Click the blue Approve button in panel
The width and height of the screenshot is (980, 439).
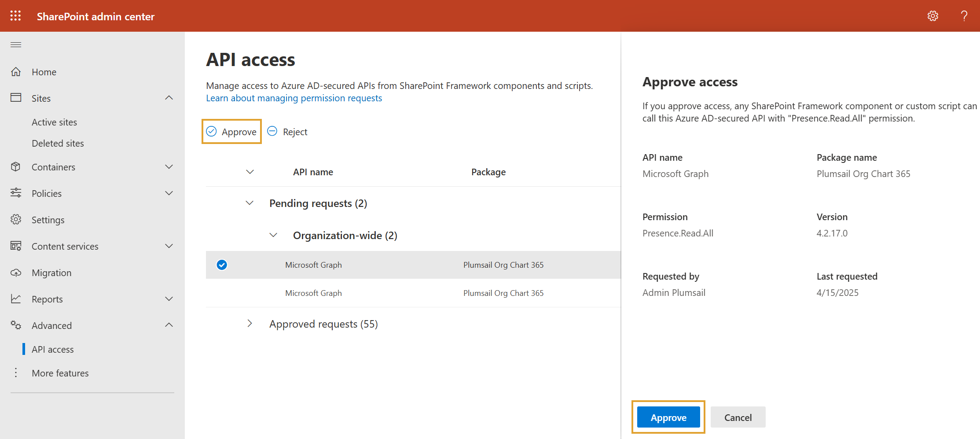tap(668, 417)
